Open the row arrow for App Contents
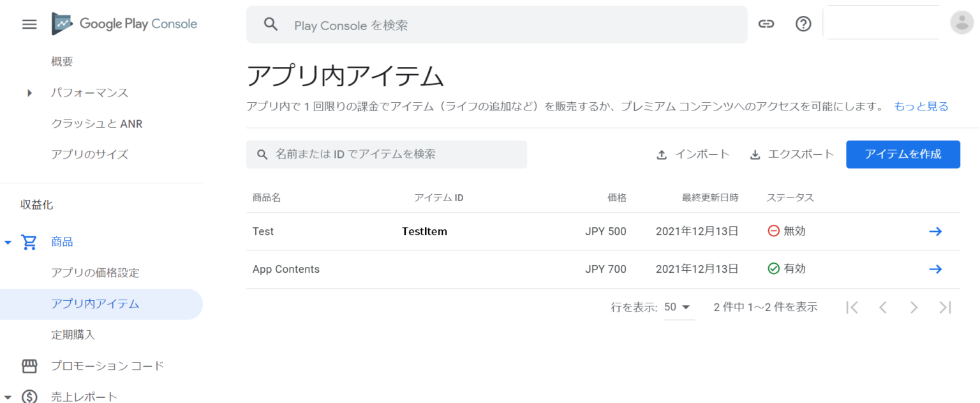Screen dimensions: 980x403 pyautogui.click(x=935, y=269)
